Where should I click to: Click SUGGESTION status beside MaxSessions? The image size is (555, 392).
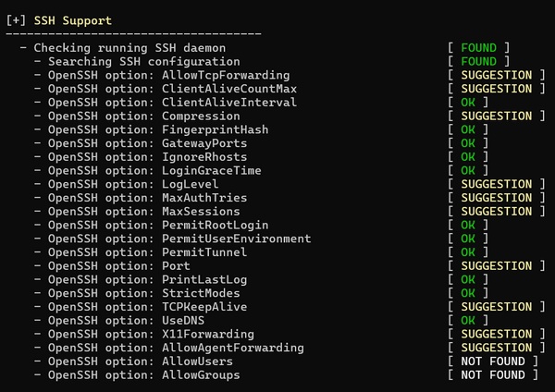click(x=496, y=211)
